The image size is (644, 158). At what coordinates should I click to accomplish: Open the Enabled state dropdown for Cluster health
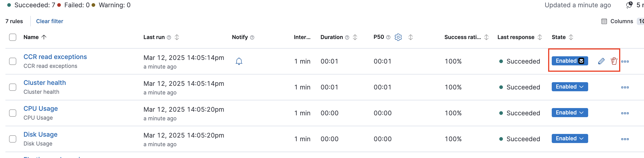pos(570,86)
